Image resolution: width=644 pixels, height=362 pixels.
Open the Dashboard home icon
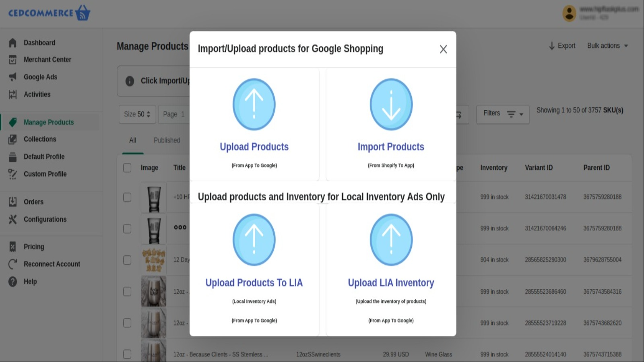13,43
